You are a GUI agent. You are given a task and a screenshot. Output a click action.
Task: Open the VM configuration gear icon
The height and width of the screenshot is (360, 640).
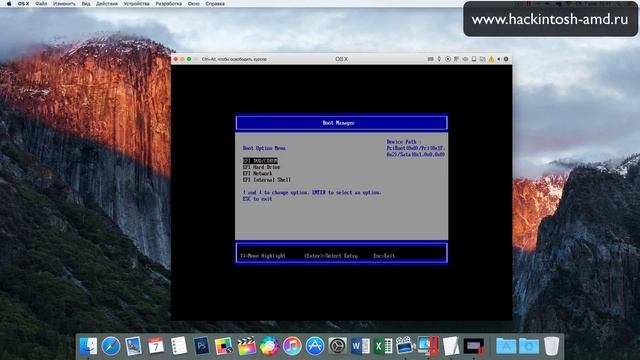(x=506, y=59)
